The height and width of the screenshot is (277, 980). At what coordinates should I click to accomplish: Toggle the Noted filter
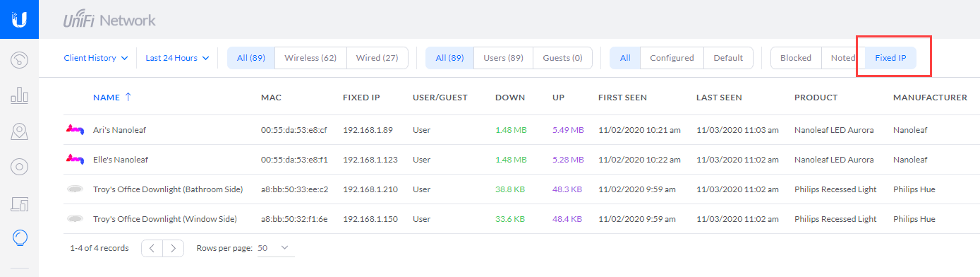point(843,58)
